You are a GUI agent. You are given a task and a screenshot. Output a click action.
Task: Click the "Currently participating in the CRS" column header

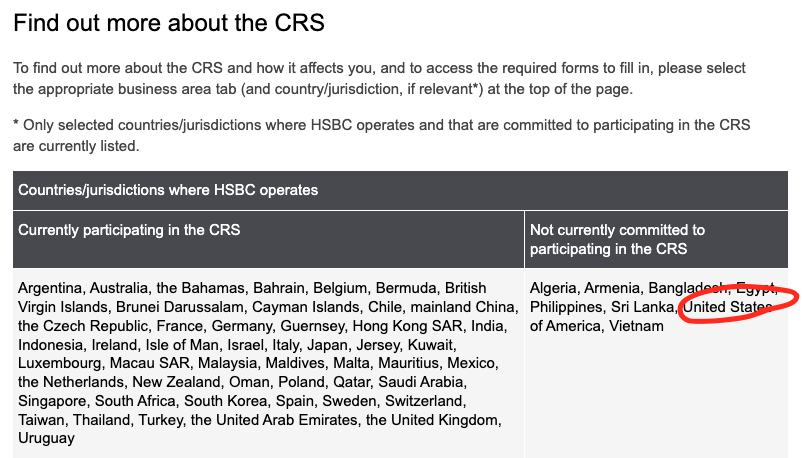(x=129, y=230)
